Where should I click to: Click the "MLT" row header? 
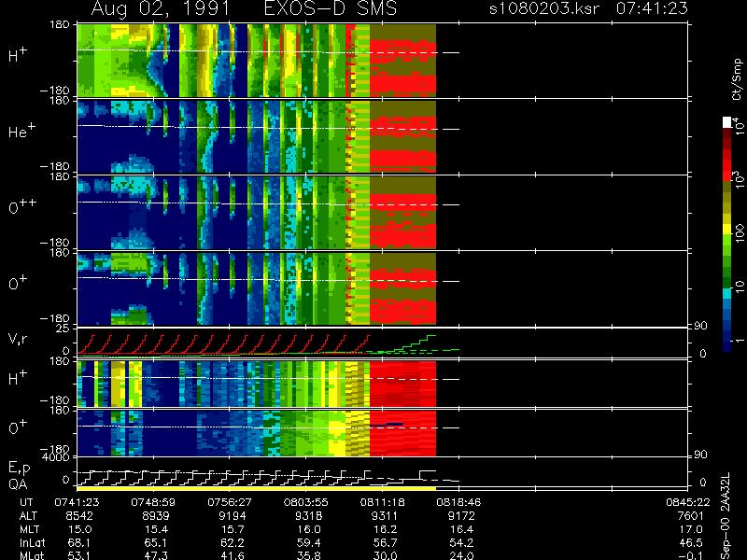(x=30, y=529)
